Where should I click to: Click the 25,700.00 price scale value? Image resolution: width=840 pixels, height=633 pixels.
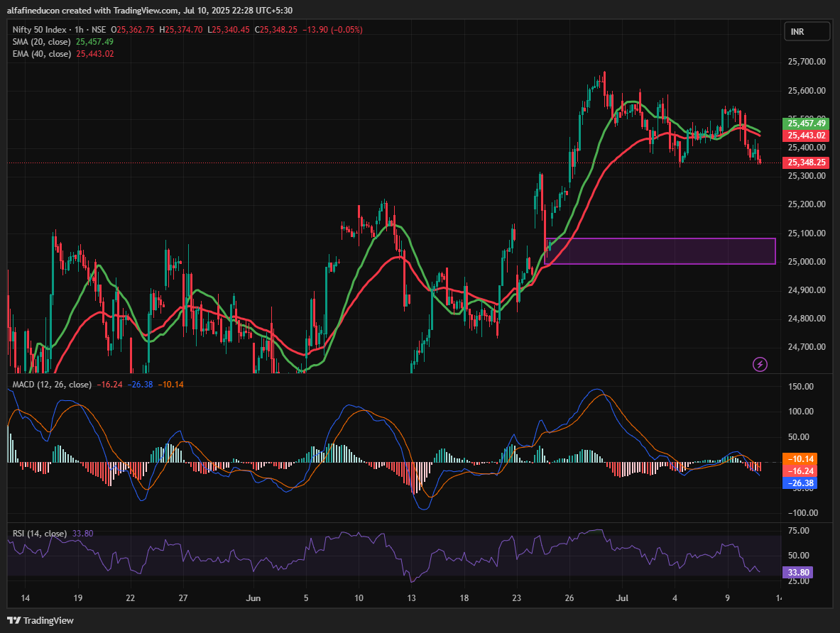[806, 62]
